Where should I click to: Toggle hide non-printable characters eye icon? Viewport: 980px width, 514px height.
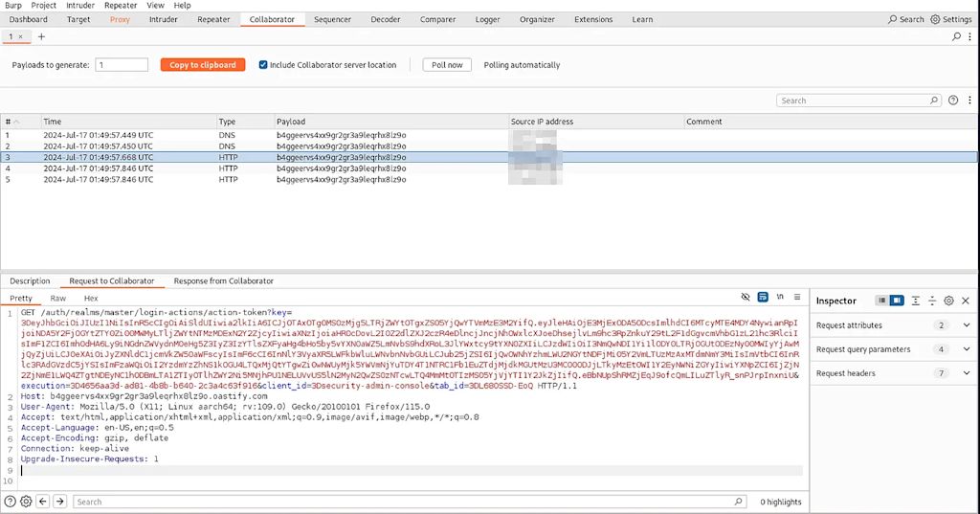pyautogui.click(x=745, y=297)
